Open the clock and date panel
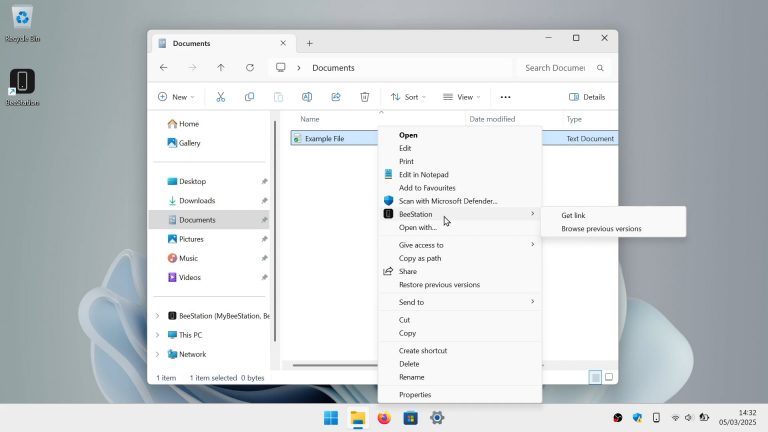The image size is (768, 432). point(737,417)
